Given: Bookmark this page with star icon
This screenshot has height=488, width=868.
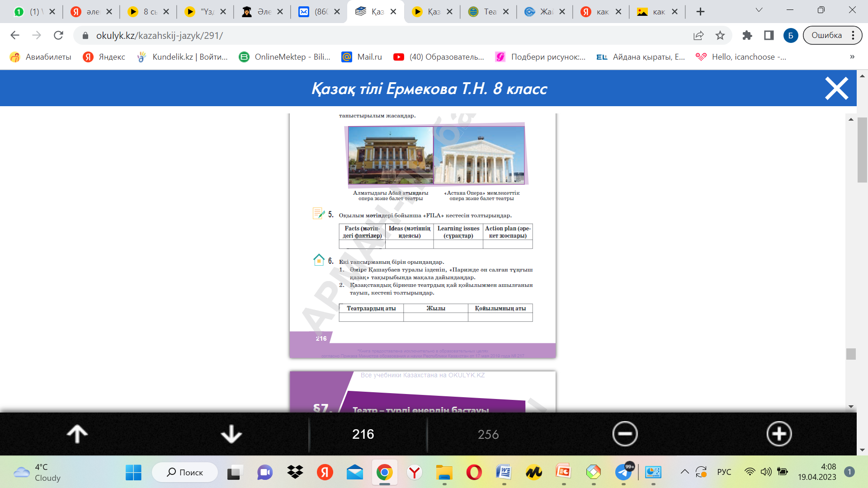Looking at the screenshot, I should click(720, 35).
